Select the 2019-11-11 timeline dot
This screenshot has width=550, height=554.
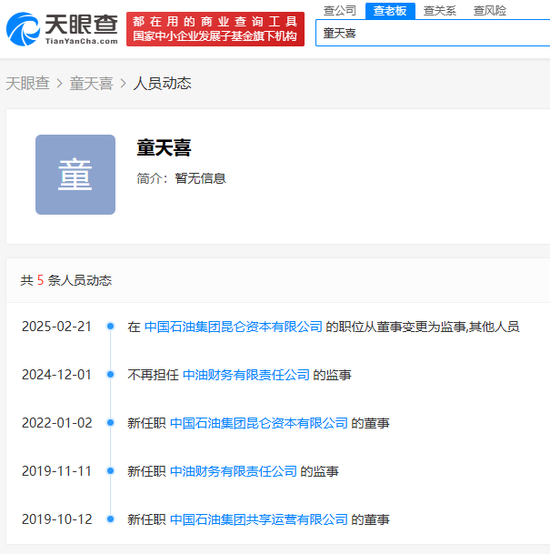pos(111,471)
